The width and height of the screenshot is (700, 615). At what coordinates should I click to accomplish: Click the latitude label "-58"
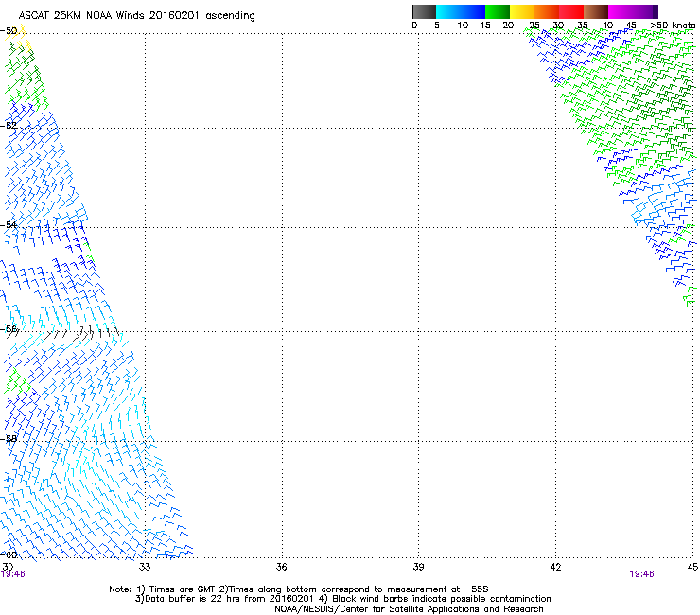pos(9,439)
